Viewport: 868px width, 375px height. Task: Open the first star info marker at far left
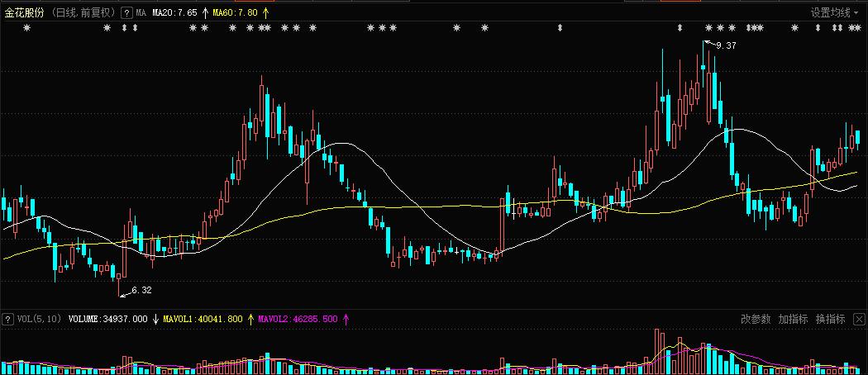[26, 27]
